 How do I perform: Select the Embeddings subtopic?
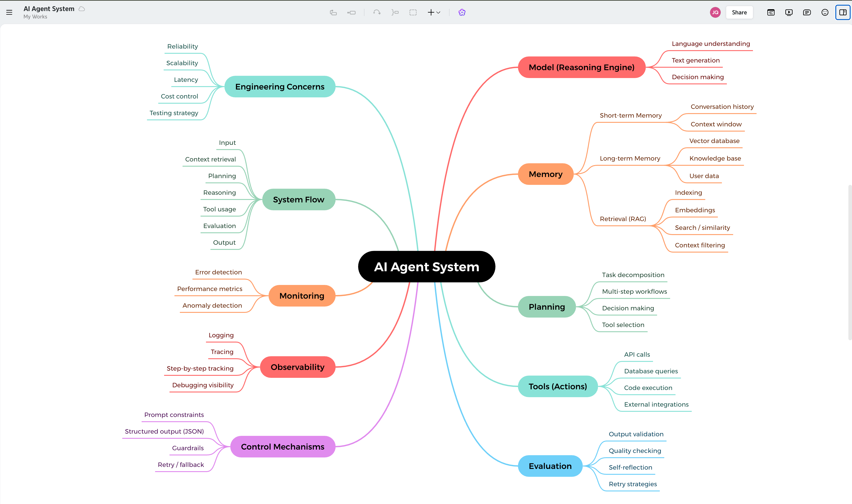pos(695,210)
